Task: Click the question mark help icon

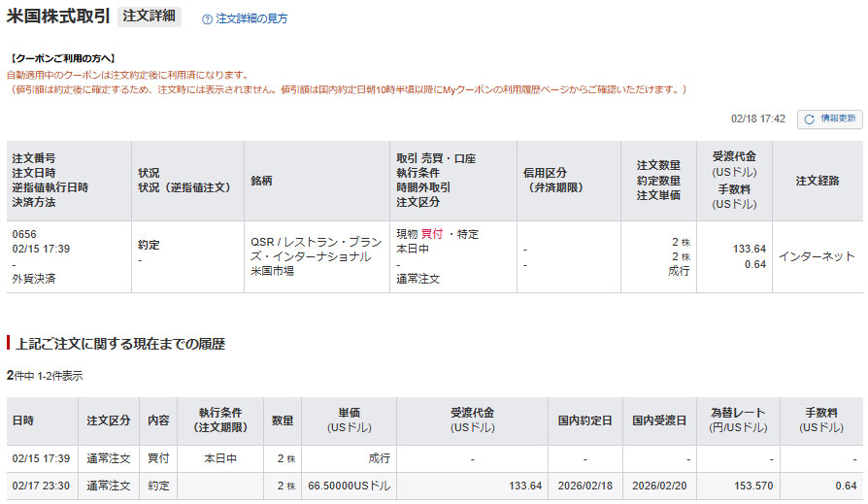Action: point(207,18)
